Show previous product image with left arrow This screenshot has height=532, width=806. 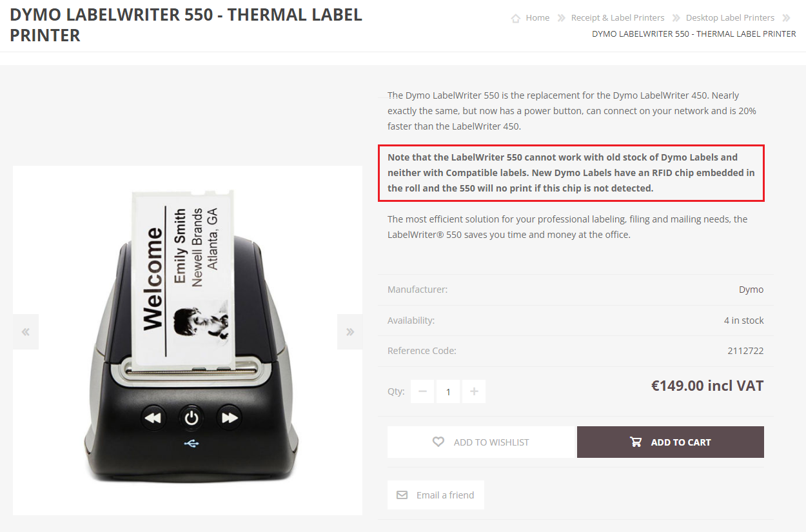(x=26, y=331)
